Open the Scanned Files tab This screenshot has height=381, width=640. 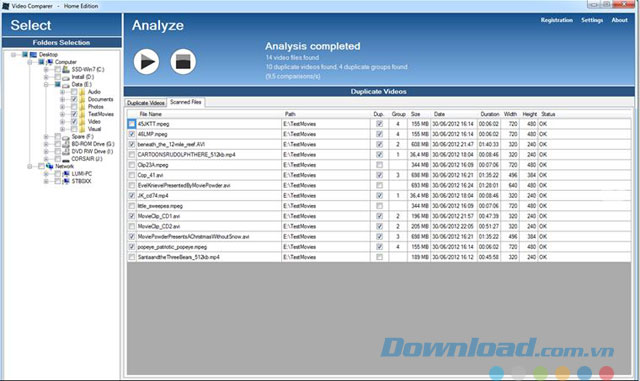(186, 102)
